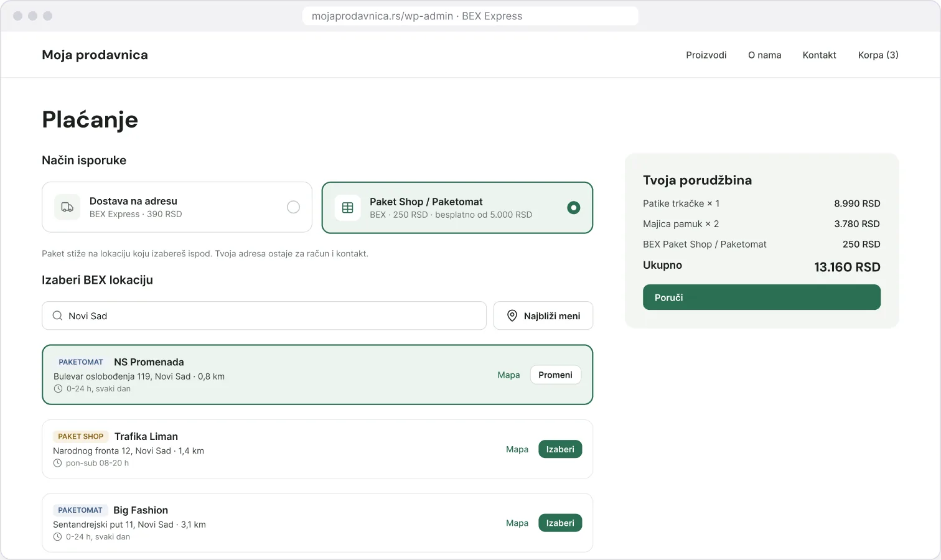Screen dimensions: 941x560
Task: Open the Kontakt page
Action: (820, 55)
